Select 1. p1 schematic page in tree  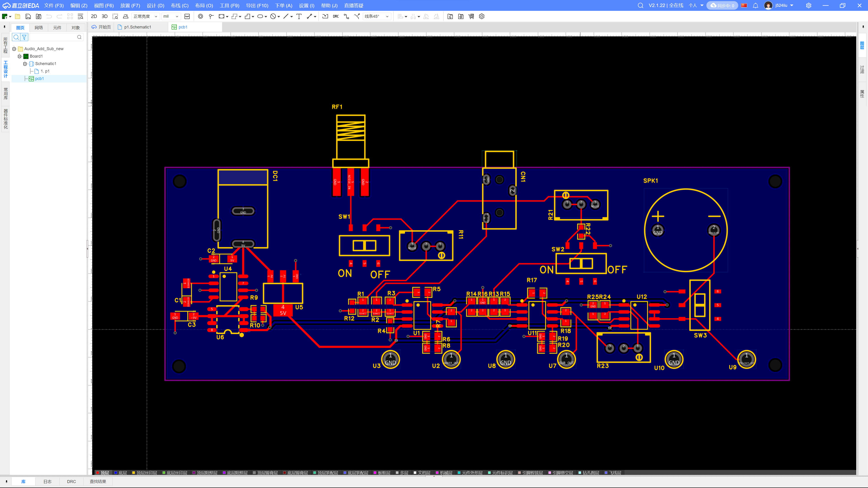pyautogui.click(x=45, y=71)
